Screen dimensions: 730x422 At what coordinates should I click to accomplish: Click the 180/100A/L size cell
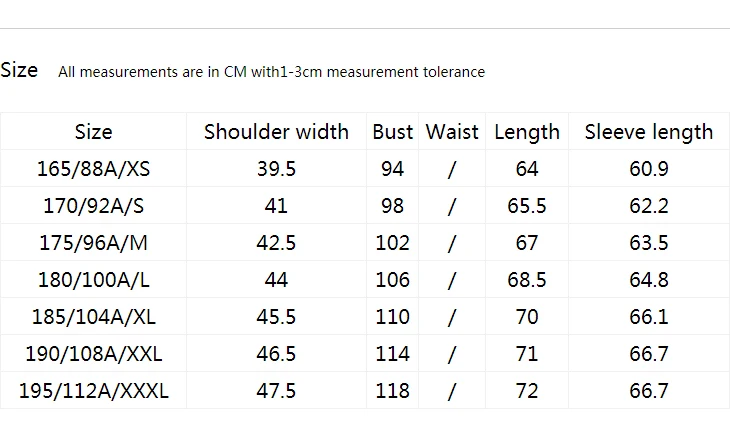[94, 280]
